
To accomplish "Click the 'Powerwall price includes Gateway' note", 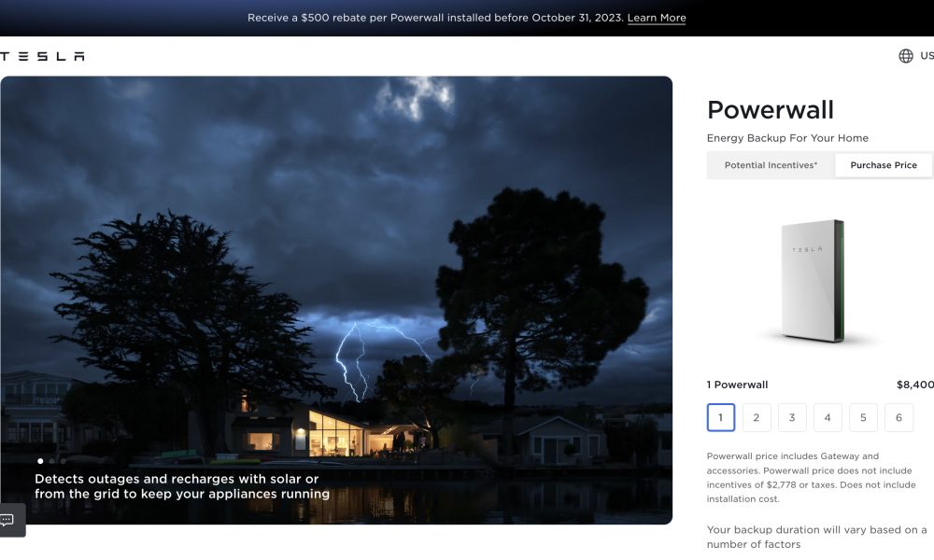I will coord(812,477).
